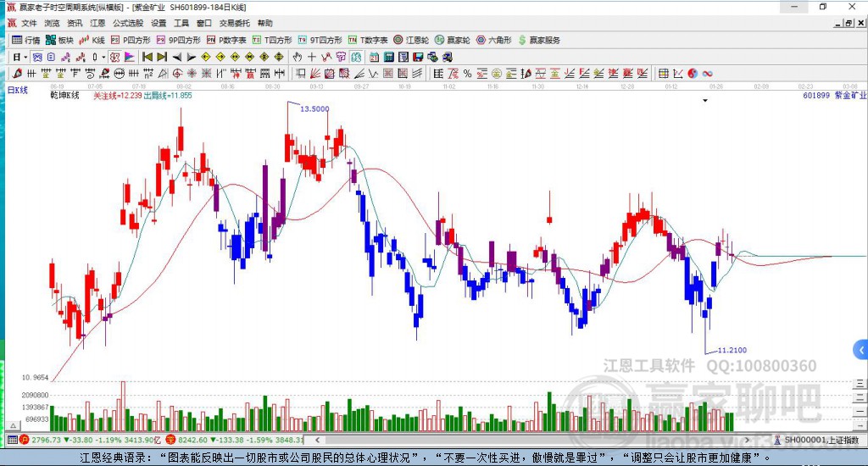Open the T数字表 tool

[368, 40]
